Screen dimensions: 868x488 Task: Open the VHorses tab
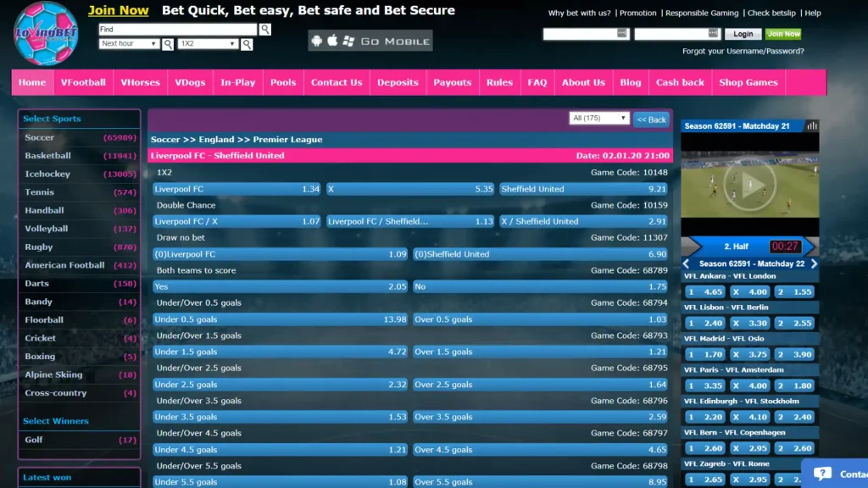[x=140, y=82]
